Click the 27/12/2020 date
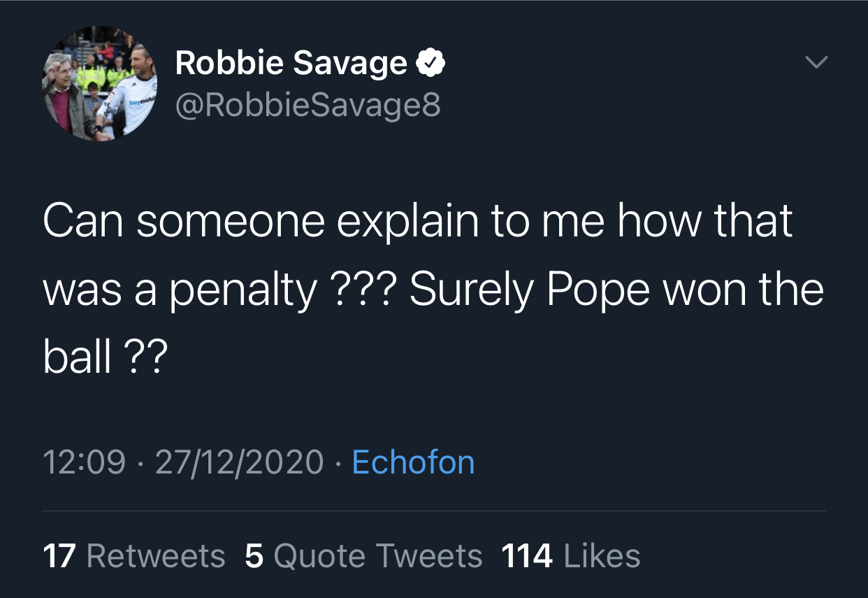This screenshot has width=868, height=598. pyautogui.click(x=239, y=462)
